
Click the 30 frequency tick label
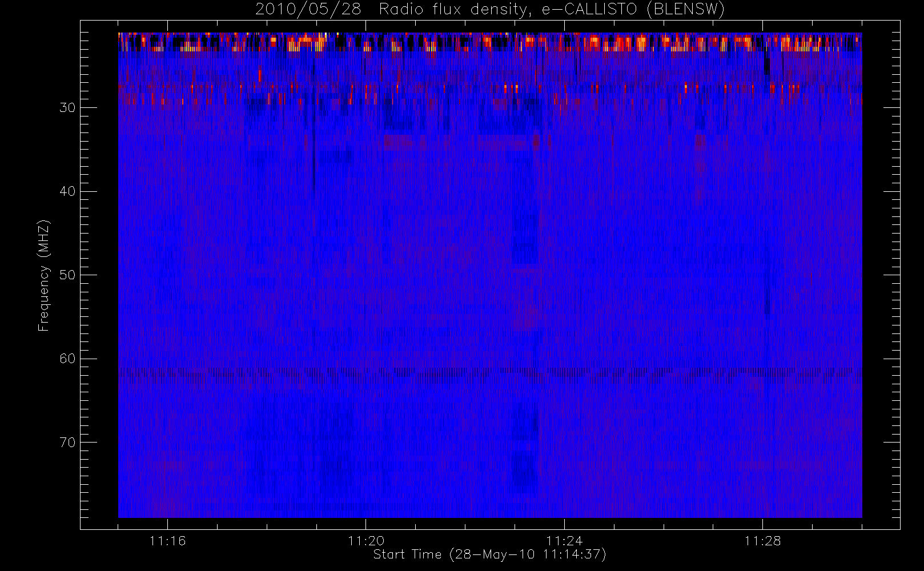(67, 107)
